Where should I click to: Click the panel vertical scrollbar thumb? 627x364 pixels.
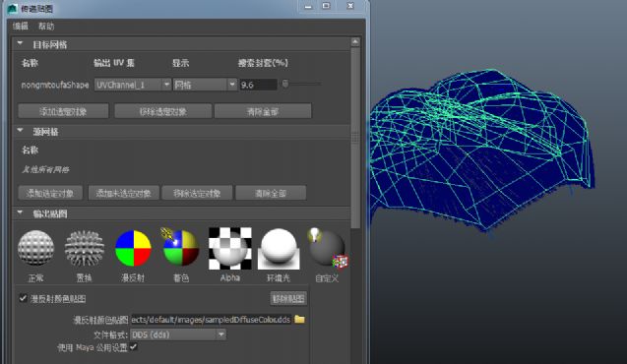pos(355,139)
